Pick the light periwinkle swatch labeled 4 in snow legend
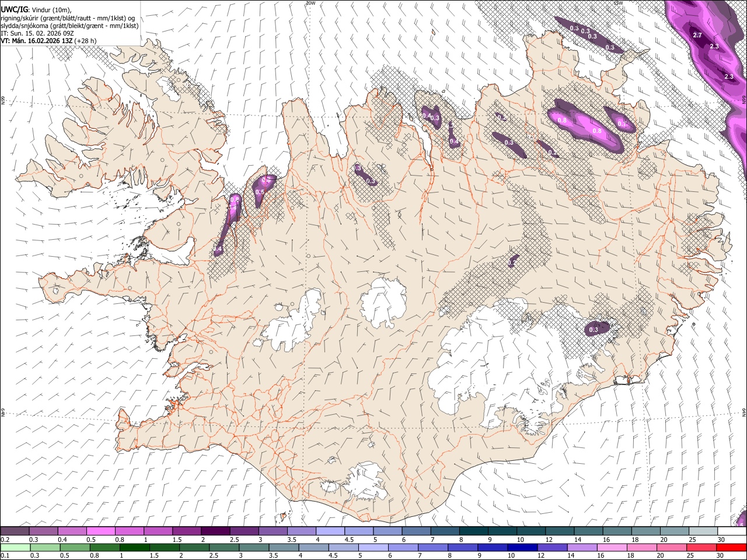The width and height of the screenshot is (747, 560). 330,531
